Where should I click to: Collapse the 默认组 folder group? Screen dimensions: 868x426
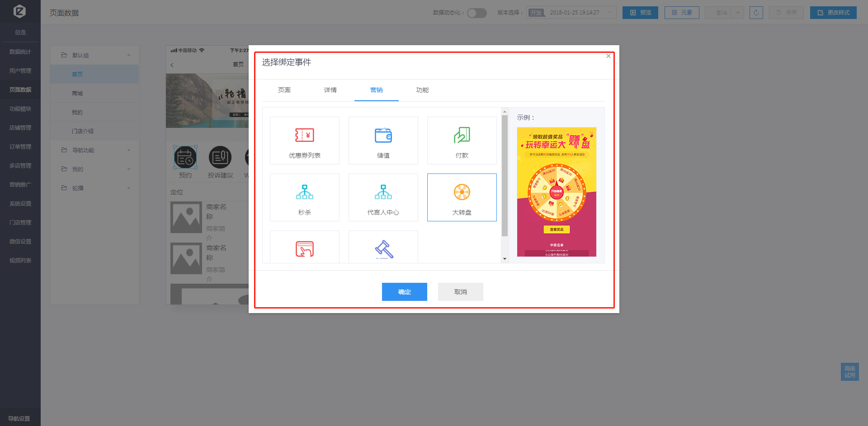(x=129, y=55)
